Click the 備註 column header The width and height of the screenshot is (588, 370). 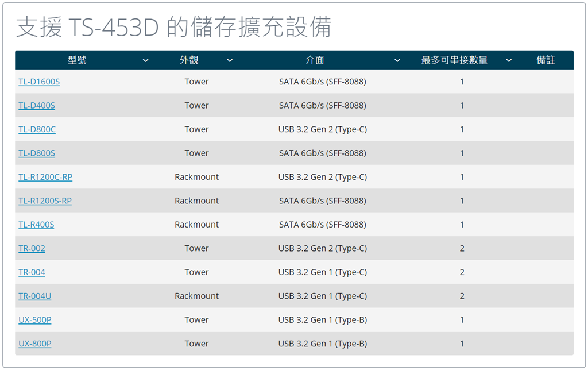[546, 60]
